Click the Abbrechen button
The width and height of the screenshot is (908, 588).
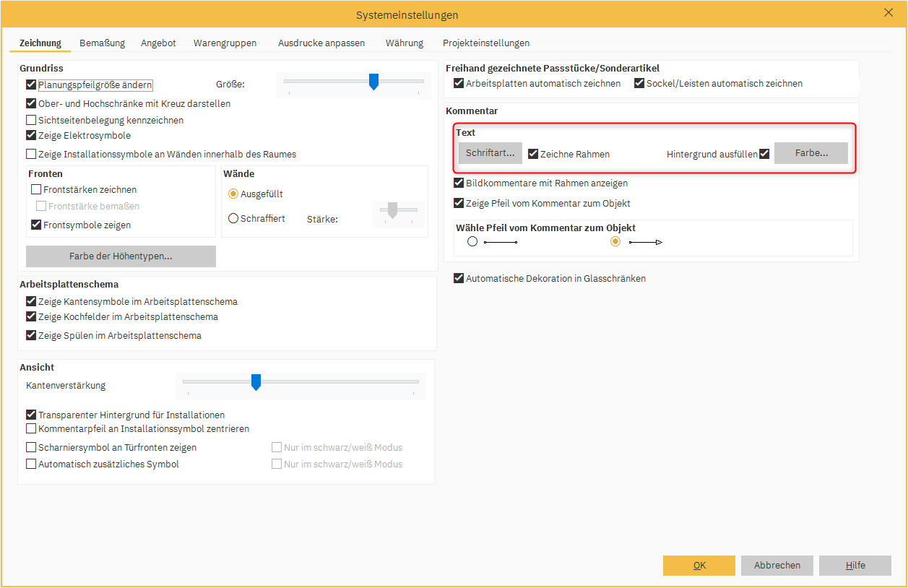tap(777, 566)
